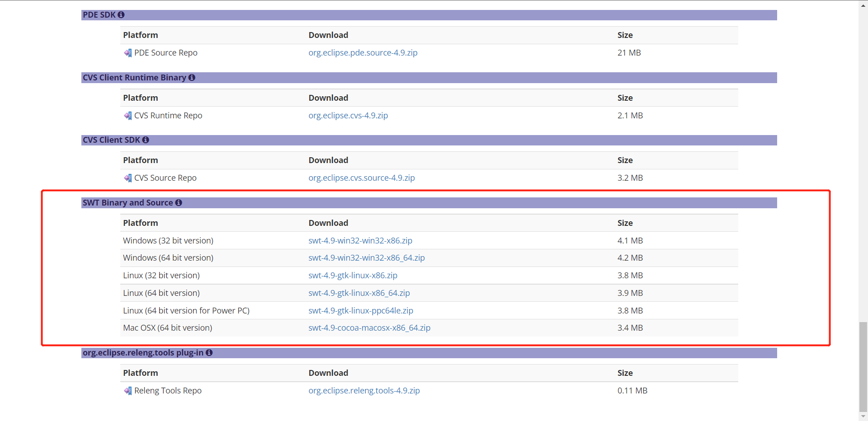
Task: Click the repo icon beside CVS Source Repo
Action: [128, 178]
